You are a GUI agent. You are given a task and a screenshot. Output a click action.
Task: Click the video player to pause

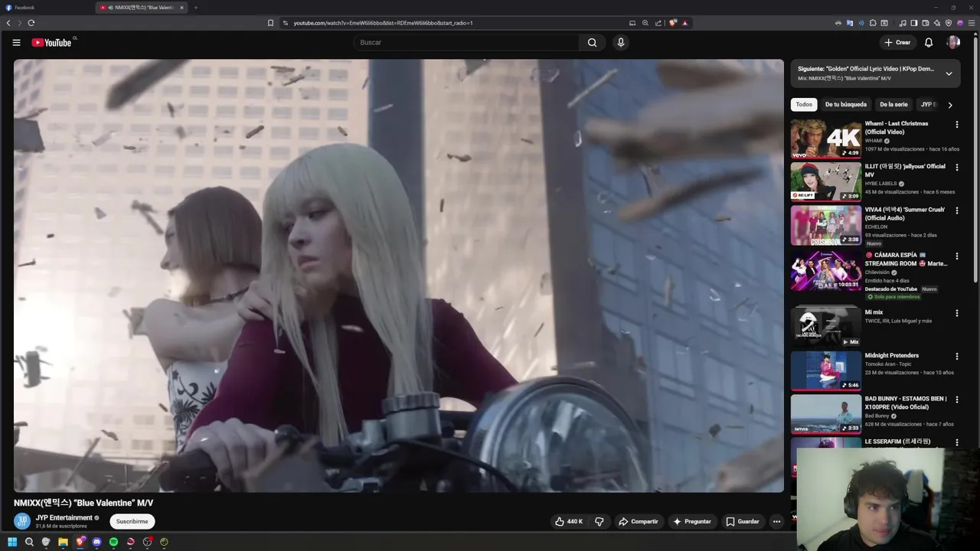399,275
